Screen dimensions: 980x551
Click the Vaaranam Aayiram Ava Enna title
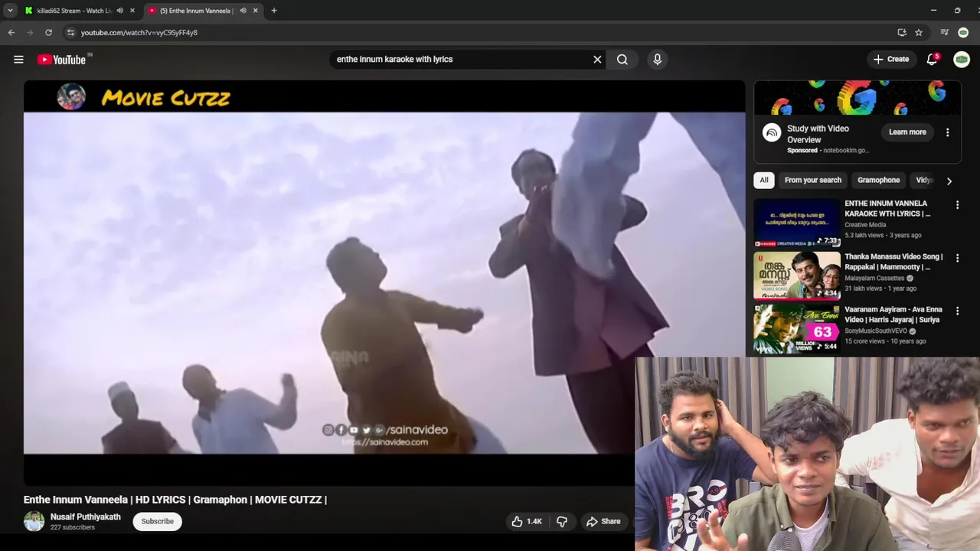(892, 315)
